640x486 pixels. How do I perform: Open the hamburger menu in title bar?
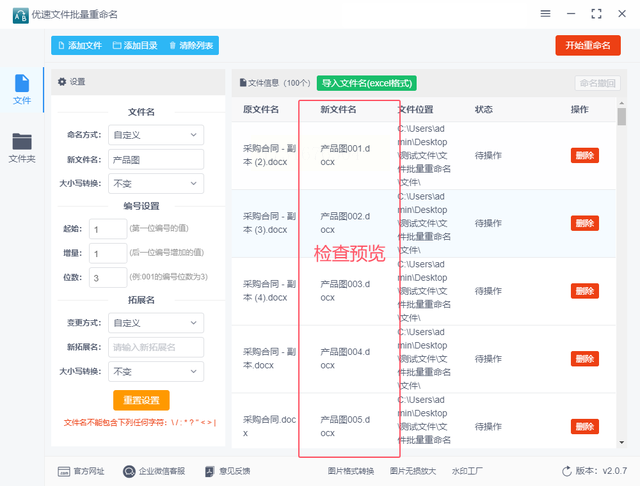pos(545,13)
